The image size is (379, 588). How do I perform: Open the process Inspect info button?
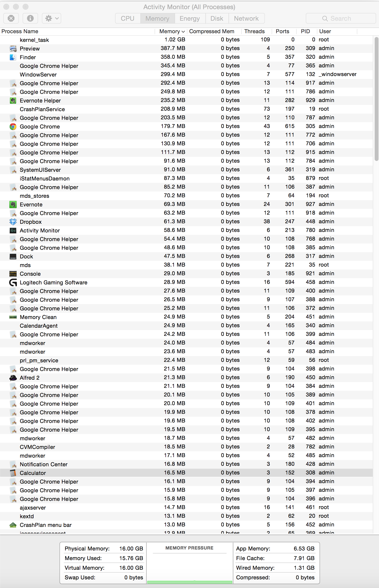(30, 19)
